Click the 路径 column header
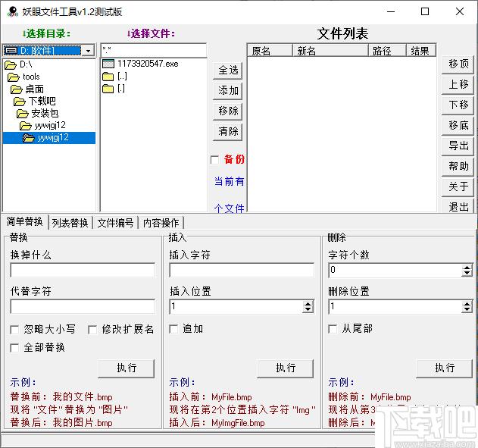Viewport: 478px width, 448px height. [x=387, y=50]
